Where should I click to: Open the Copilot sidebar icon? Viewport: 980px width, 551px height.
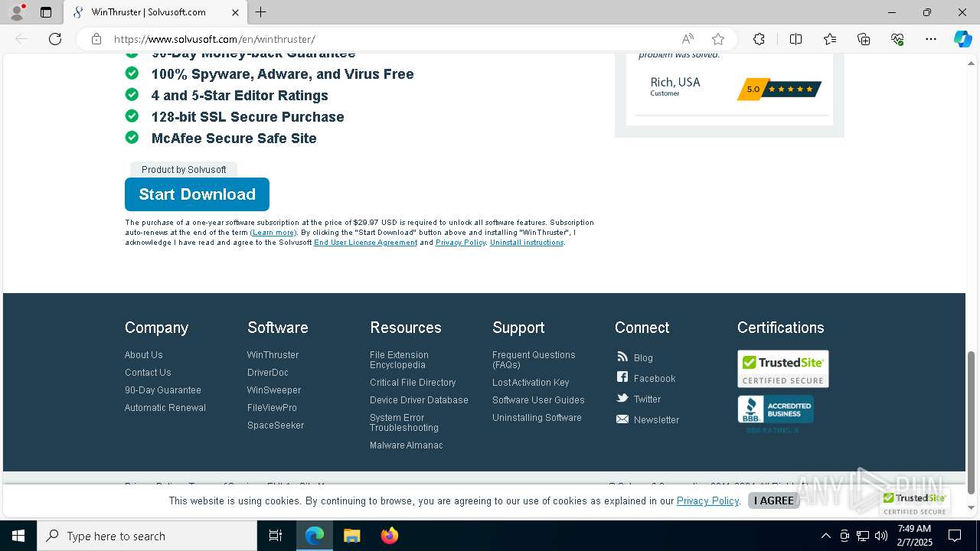962,39
